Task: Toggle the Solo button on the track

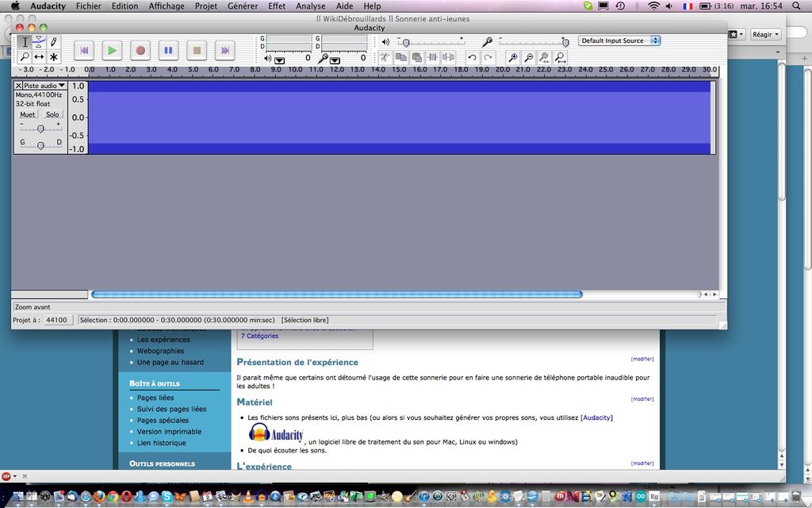Action: point(52,114)
